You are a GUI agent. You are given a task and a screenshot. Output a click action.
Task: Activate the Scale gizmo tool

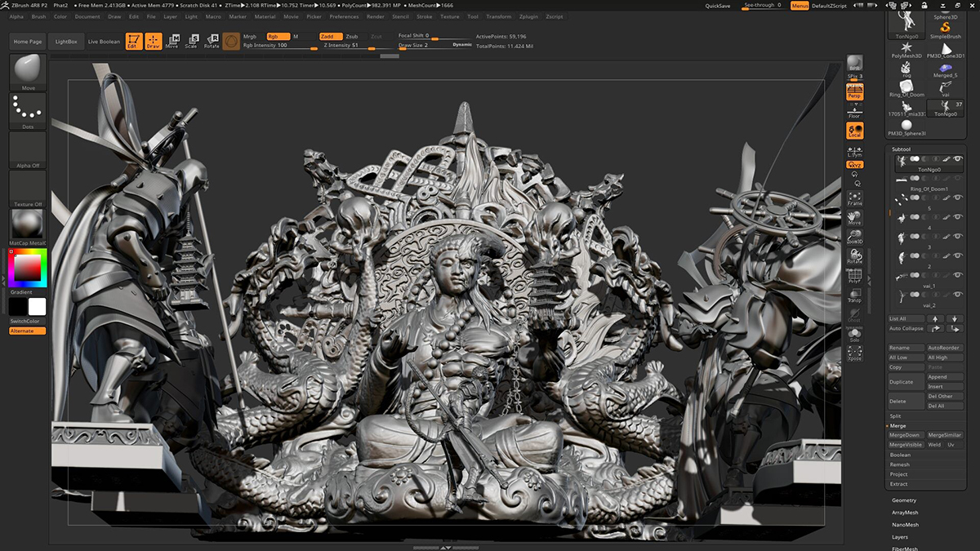click(x=191, y=42)
